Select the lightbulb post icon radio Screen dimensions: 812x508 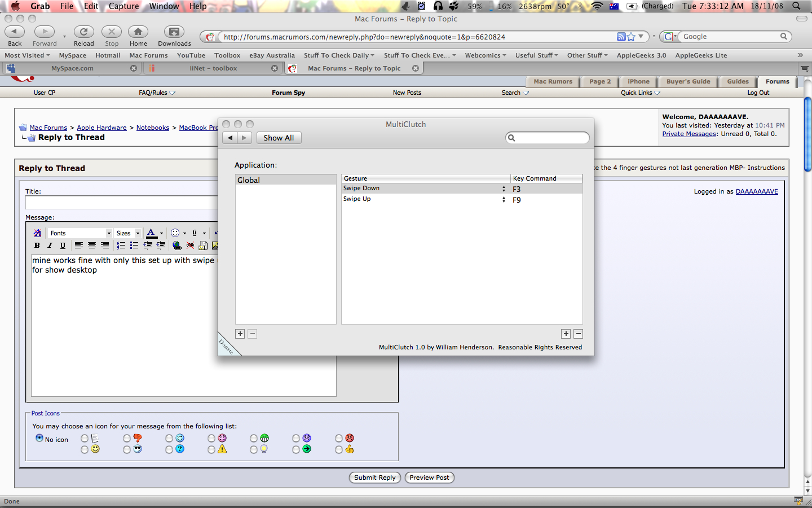[x=254, y=450]
